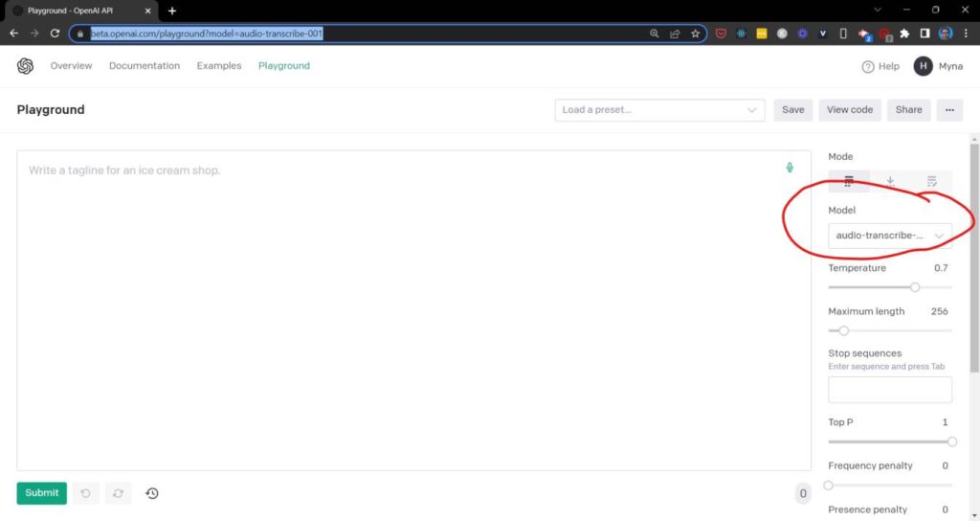Click the token count badge 0
Viewport: 980px width, 521px height.
point(803,493)
